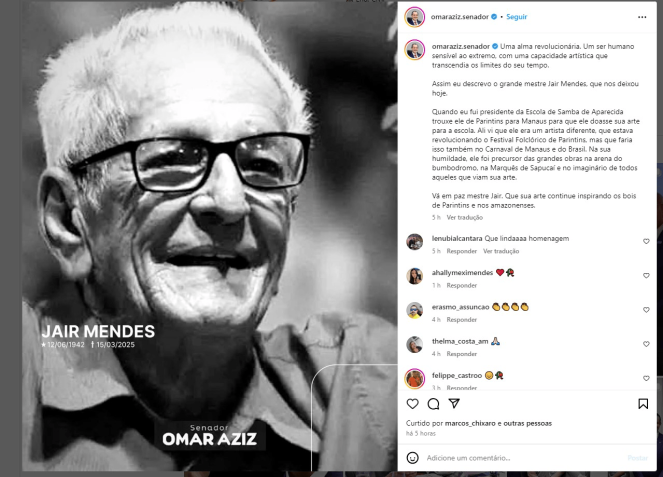Screen dimensions: 663x477
Task: Share post via paper plane icon
Action: [454, 403]
